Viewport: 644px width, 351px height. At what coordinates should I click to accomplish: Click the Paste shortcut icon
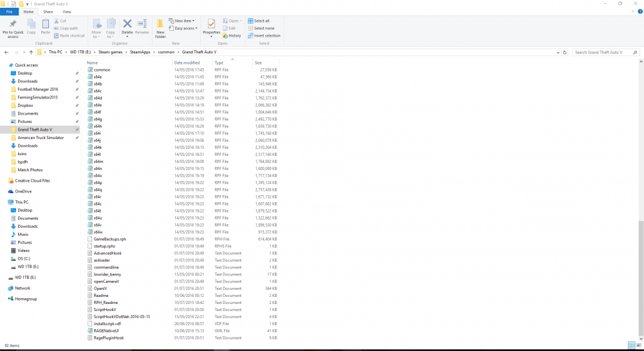click(x=57, y=35)
